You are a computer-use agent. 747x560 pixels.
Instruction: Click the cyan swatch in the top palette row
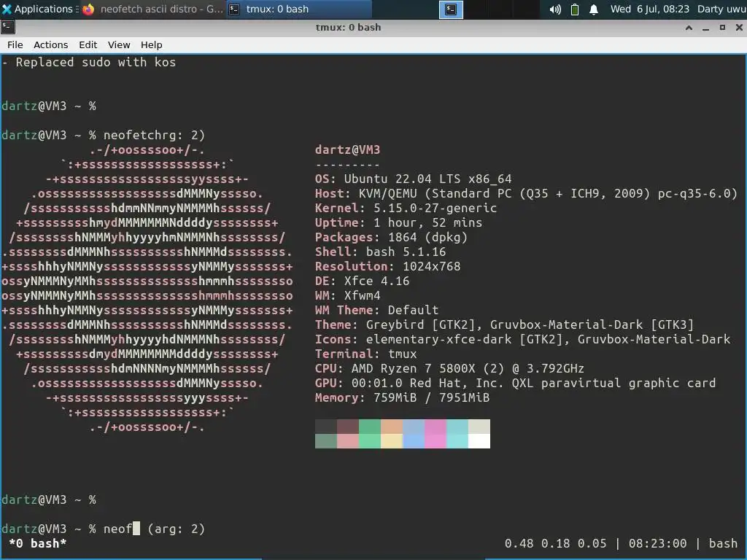click(x=457, y=426)
